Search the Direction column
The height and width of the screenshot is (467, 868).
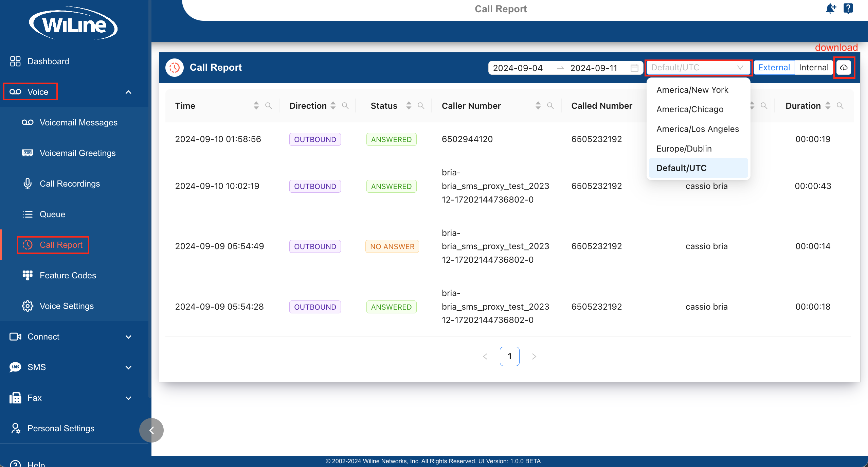tap(345, 106)
